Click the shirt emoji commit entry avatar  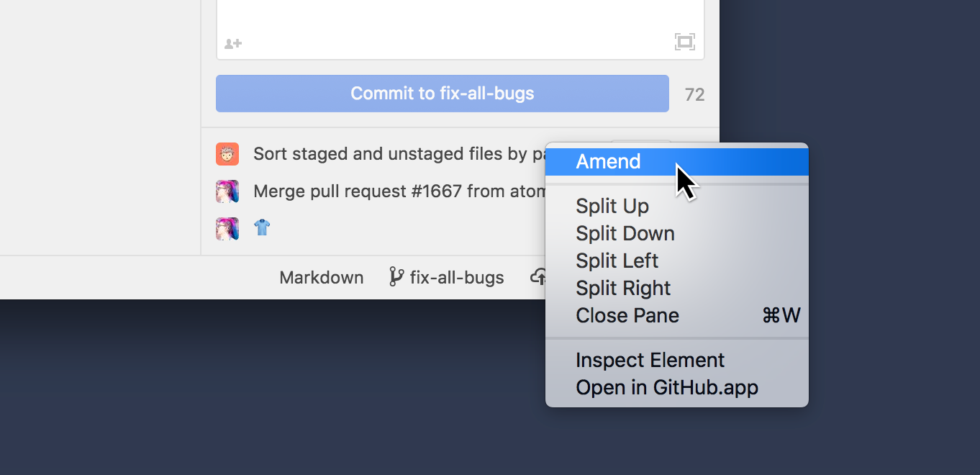[227, 228]
